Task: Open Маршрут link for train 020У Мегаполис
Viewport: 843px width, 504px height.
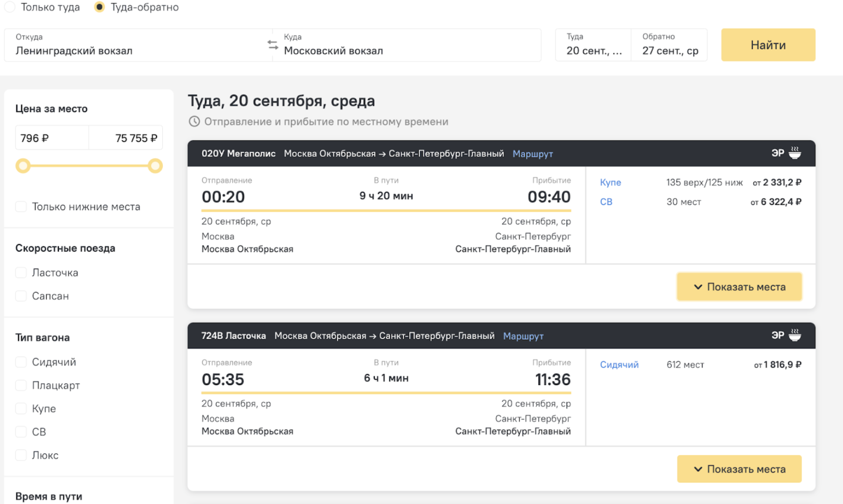Action: coord(533,154)
